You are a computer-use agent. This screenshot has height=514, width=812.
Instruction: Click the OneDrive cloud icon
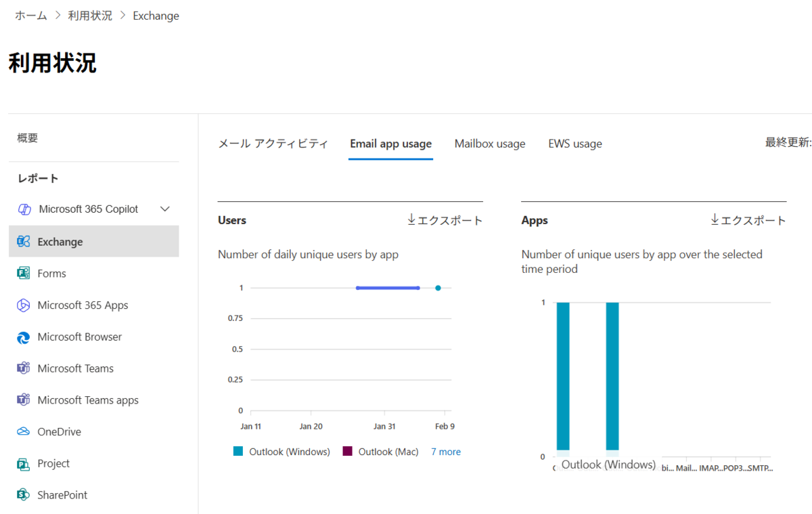[24, 432]
